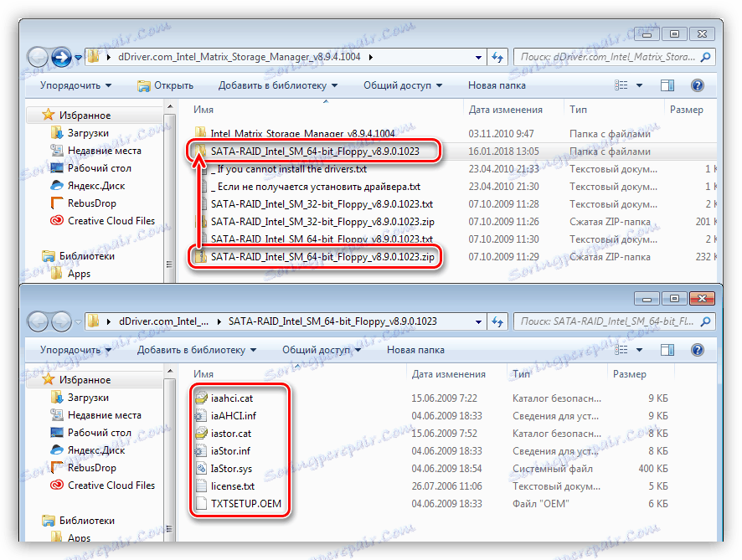Click the RebusDrop icon in the bottom window's sidebar
This screenshot has width=742, height=560.
pyautogui.click(x=57, y=467)
